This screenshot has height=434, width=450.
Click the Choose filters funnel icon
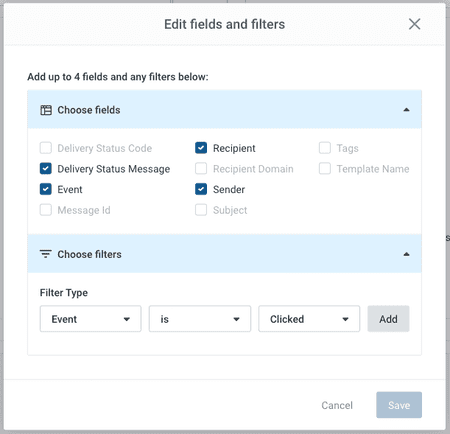pyautogui.click(x=46, y=254)
